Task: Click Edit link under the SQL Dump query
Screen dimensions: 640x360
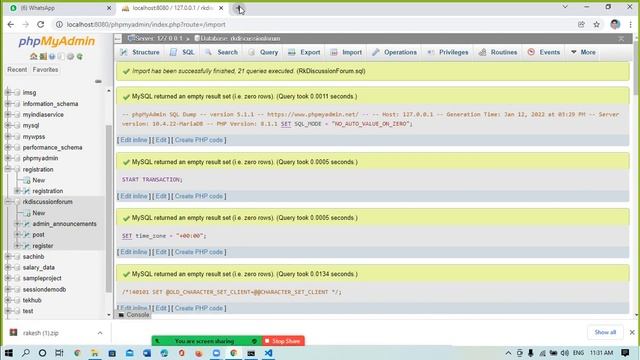Action: 161,140
